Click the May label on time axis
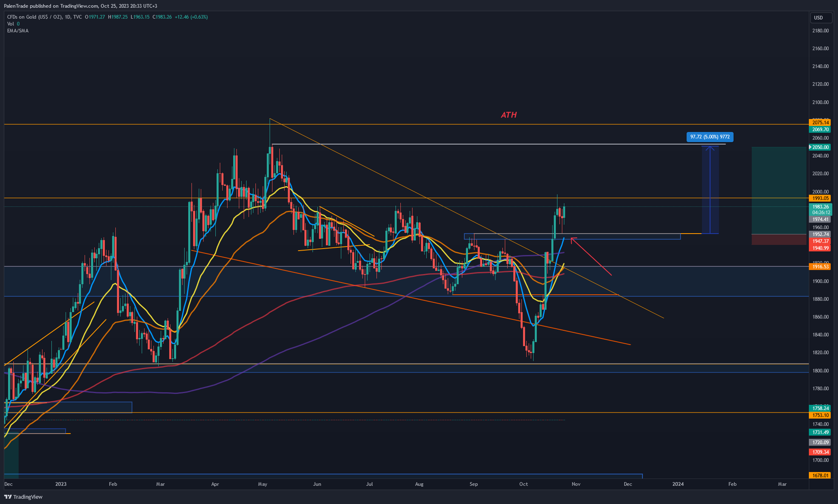838x504 pixels. click(263, 484)
